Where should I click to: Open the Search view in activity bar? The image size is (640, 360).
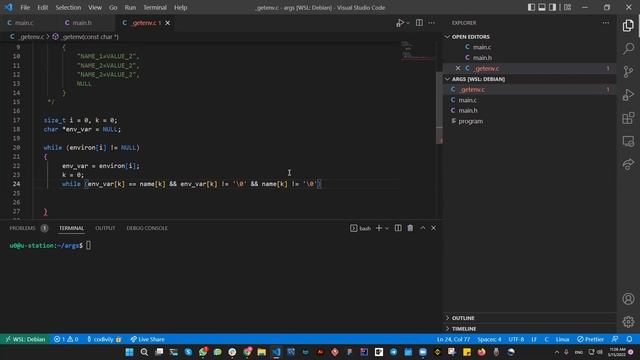(628, 49)
